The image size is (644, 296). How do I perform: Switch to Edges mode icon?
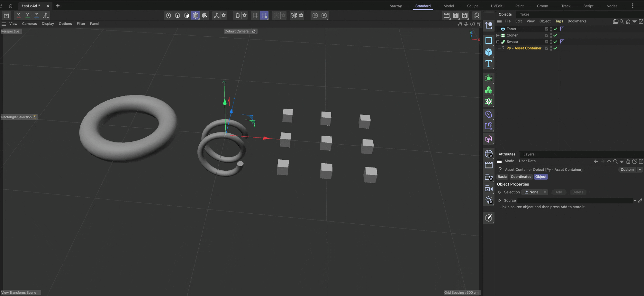(x=177, y=15)
